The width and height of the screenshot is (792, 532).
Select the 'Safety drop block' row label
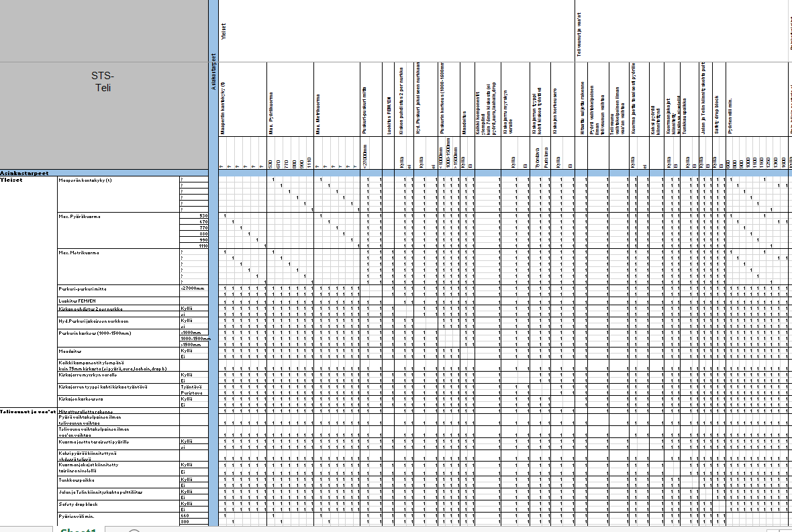pos(78,504)
